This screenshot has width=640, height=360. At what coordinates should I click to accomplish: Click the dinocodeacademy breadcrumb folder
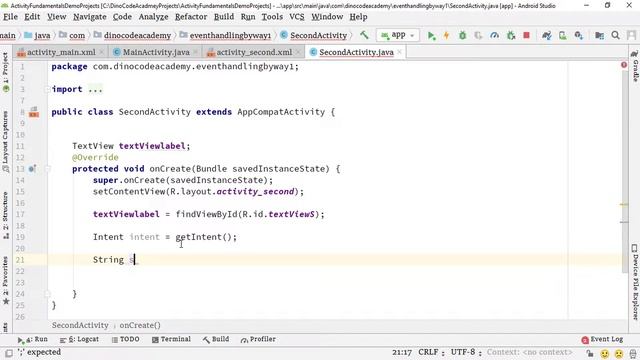click(133, 36)
